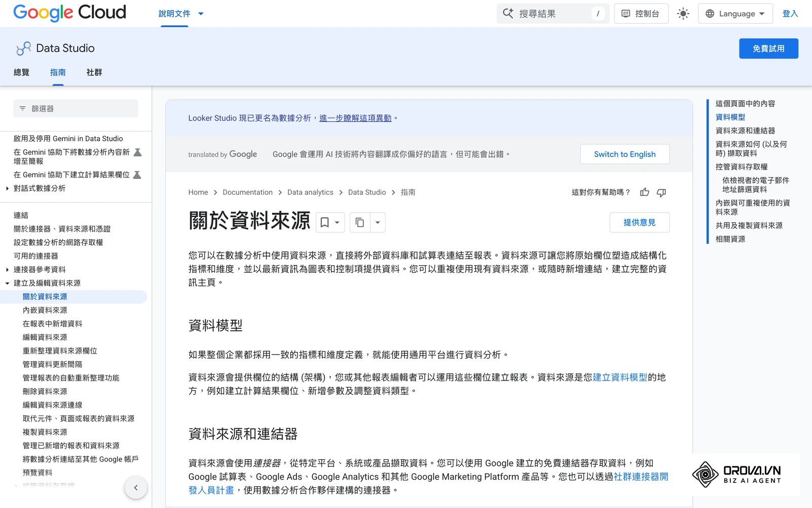Jump to 控管資料存取權 in page contents
Image resolution: width=812 pixels, height=508 pixels.
(x=741, y=167)
